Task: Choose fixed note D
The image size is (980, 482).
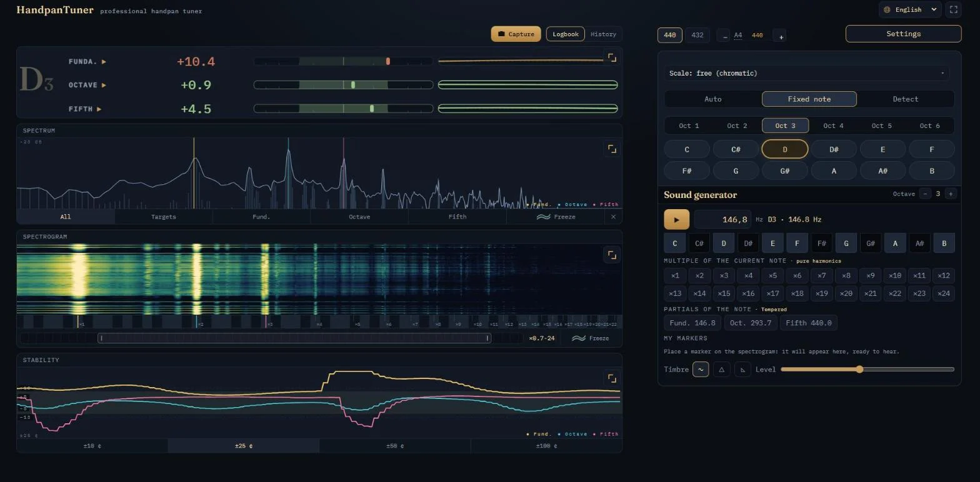Action: (785, 149)
